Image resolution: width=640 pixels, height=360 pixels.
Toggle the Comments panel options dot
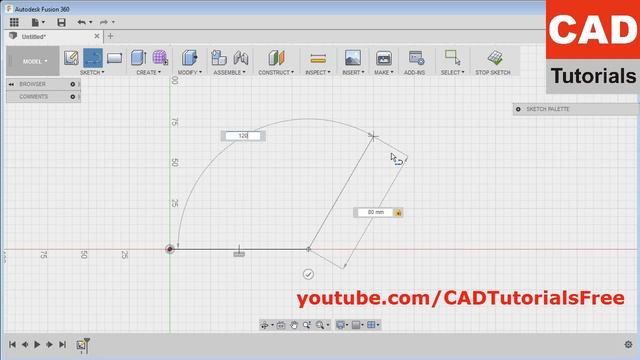[x=73, y=97]
